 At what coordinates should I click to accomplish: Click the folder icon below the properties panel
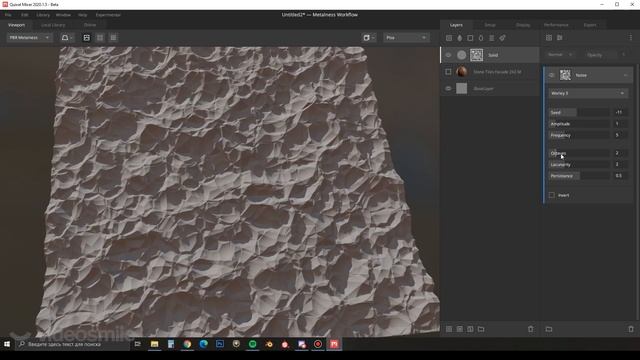549,329
